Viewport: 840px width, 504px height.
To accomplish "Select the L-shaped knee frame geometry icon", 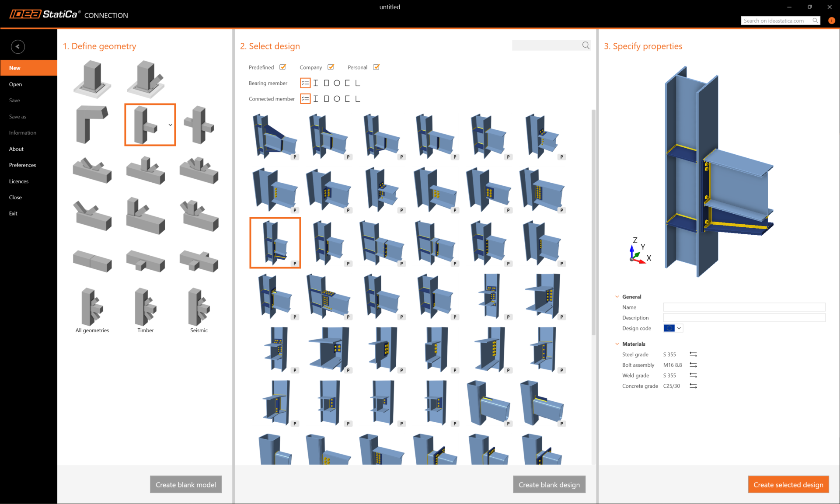I will tap(92, 125).
